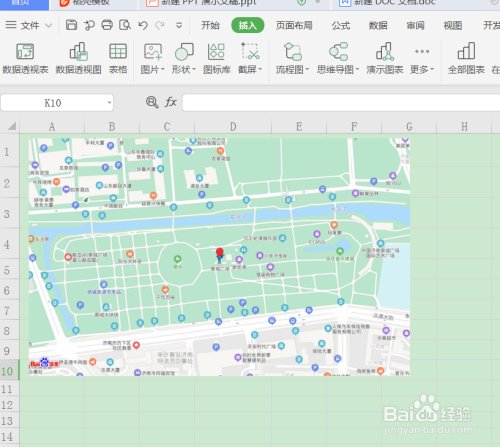This screenshot has height=447, width=500.
Task: Select column A header
Action: click(x=52, y=127)
